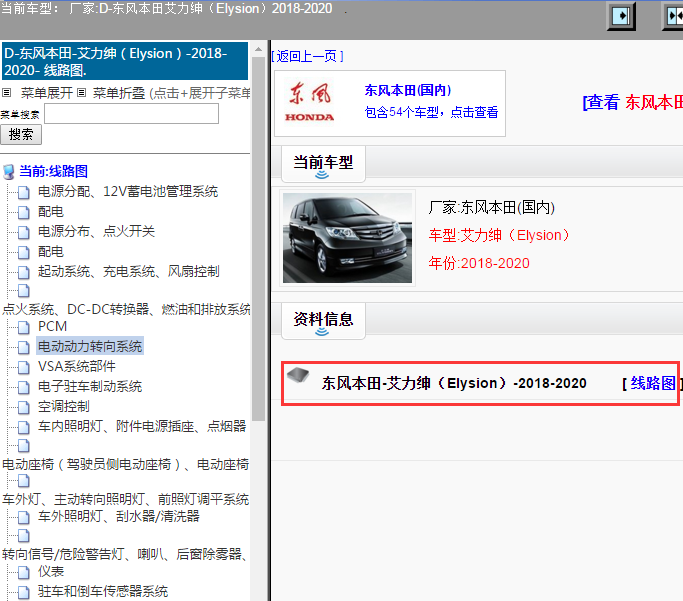The width and height of the screenshot is (683, 601).
Task: Click the page icon above 转向信号/危险警告灯
Action: pyautogui.click(x=24, y=536)
